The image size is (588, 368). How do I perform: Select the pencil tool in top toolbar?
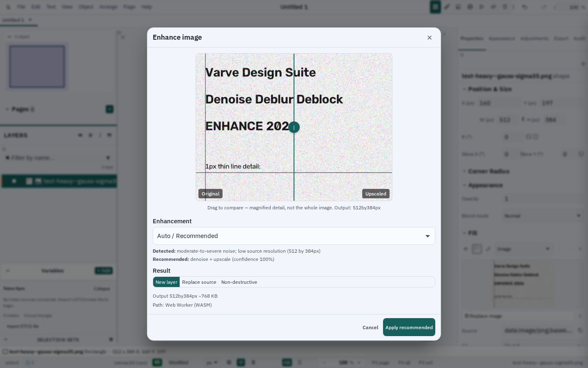(447, 7)
